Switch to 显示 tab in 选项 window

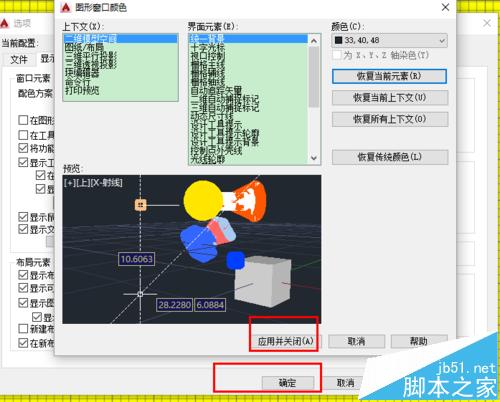(x=47, y=59)
